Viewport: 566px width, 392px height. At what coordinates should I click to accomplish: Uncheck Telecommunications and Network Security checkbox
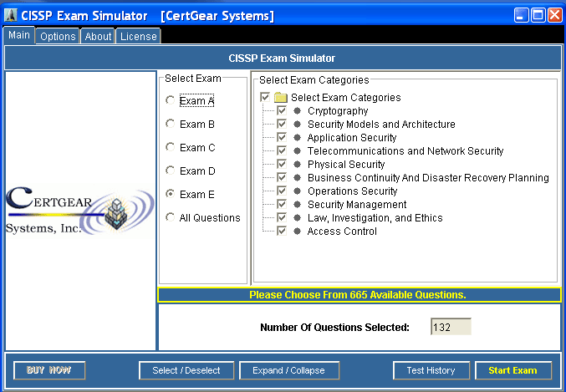point(282,150)
